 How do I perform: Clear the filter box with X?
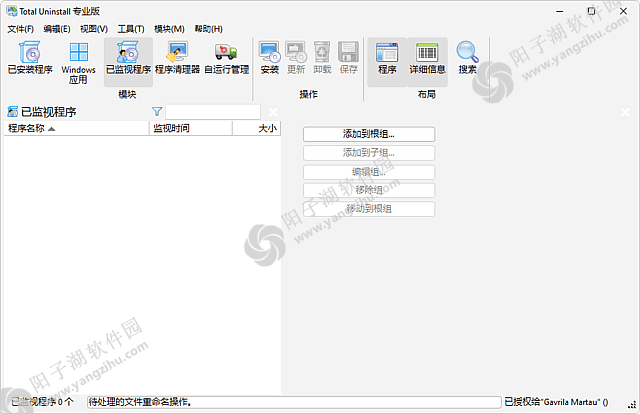273,111
